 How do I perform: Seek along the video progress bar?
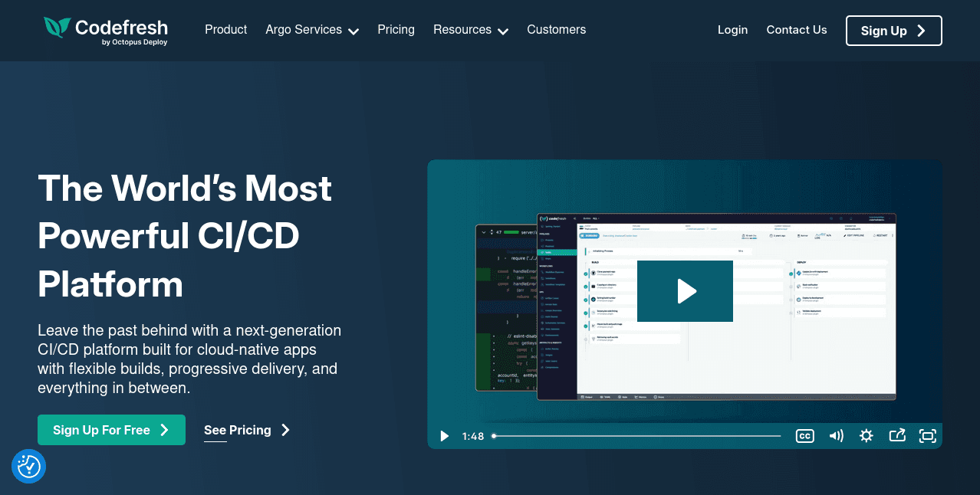click(x=636, y=436)
